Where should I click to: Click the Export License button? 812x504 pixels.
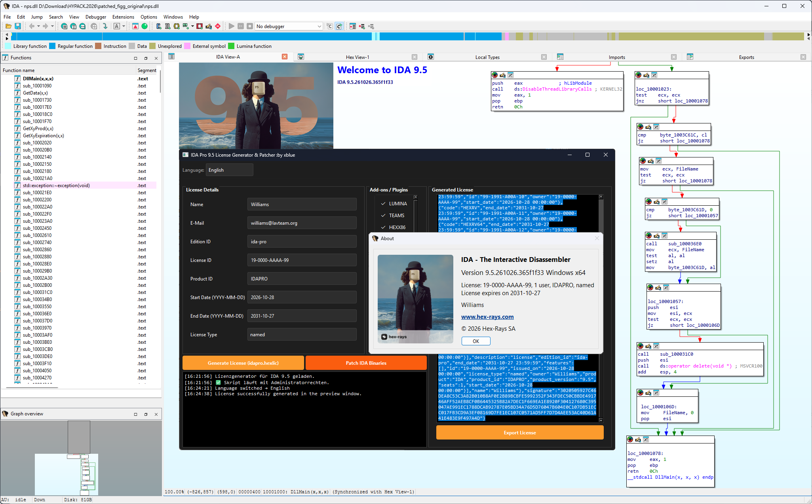[520, 432]
